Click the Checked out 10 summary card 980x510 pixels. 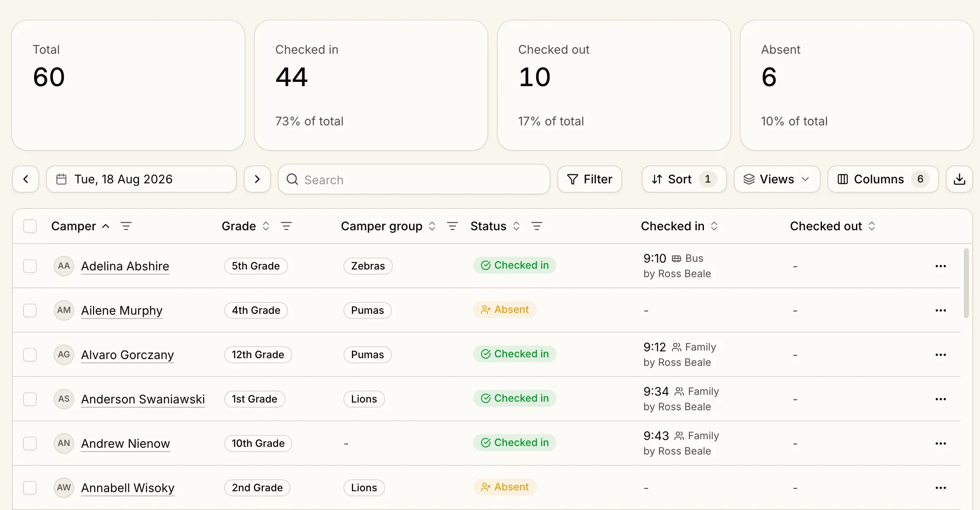[x=614, y=85]
